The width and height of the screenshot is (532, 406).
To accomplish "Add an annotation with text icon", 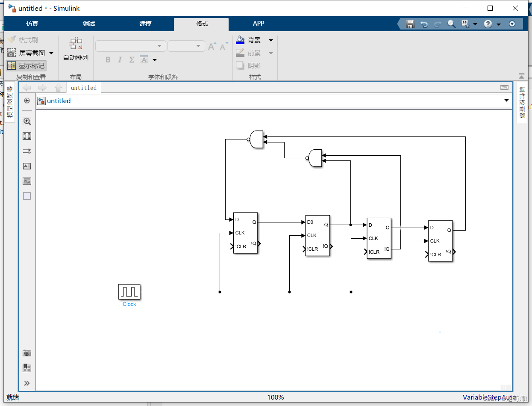I will pyautogui.click(x=27, y=166).
